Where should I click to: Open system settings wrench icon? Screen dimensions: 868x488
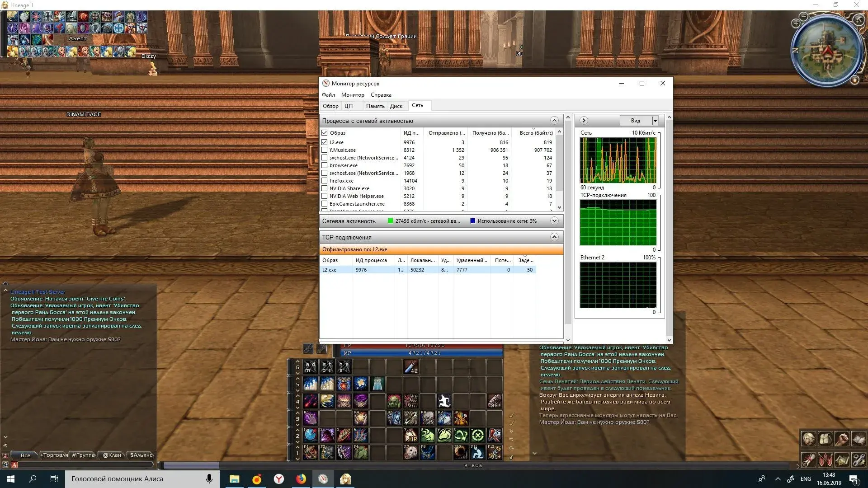pyautogui.click(x=859, y=460)
